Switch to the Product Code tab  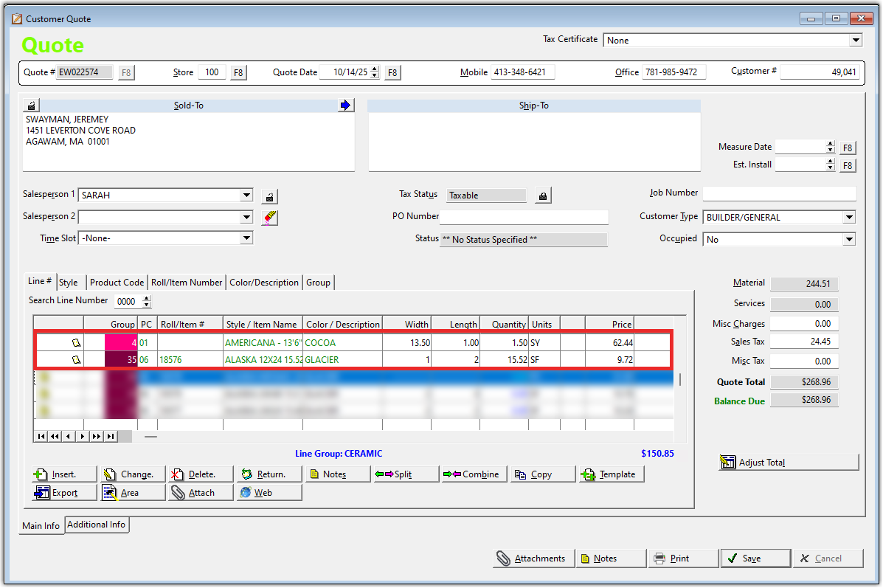click(x=117, y=283)
